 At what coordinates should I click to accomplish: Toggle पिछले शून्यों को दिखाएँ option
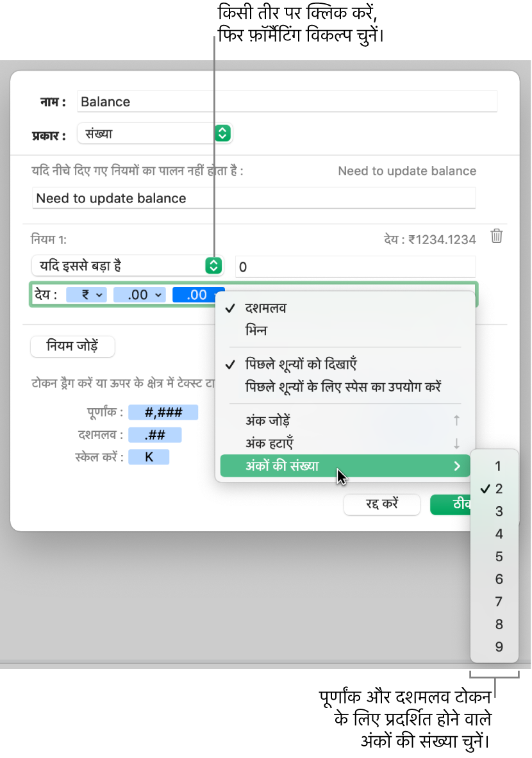(345, 364)
